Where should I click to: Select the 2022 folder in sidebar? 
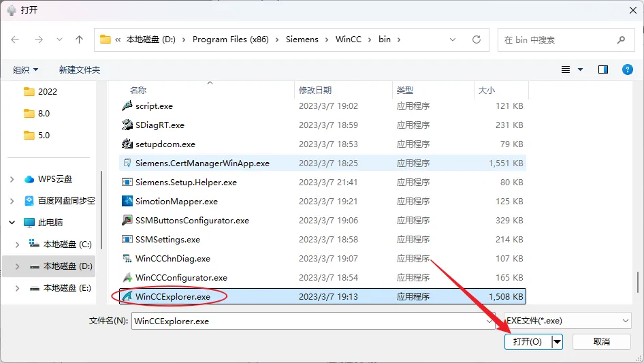(x=47, y=91)
